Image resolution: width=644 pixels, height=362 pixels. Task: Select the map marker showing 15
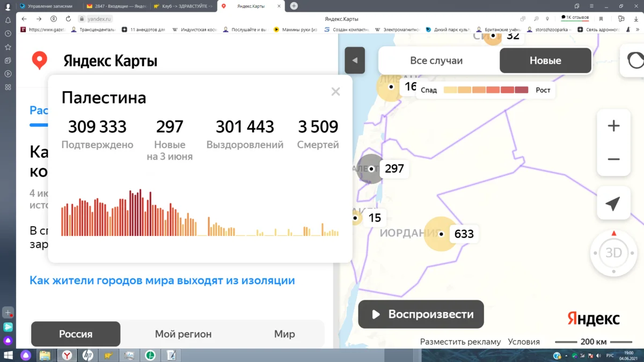click(x=355, y=218)
